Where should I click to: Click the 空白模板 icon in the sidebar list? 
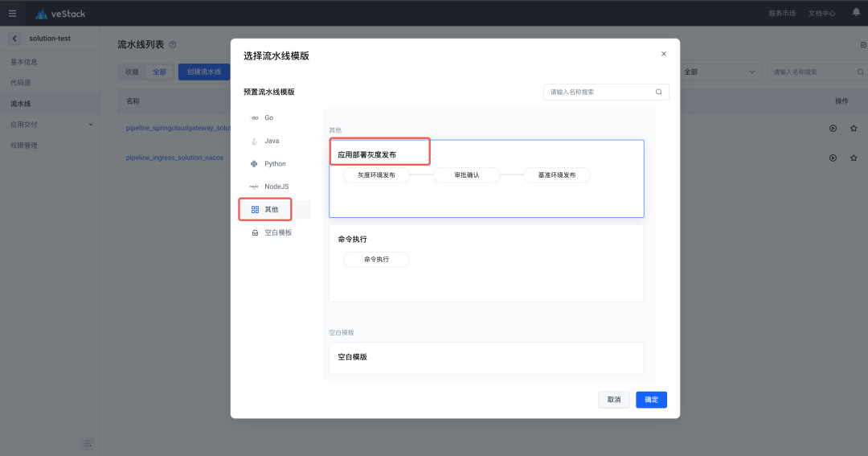point(255,232)
